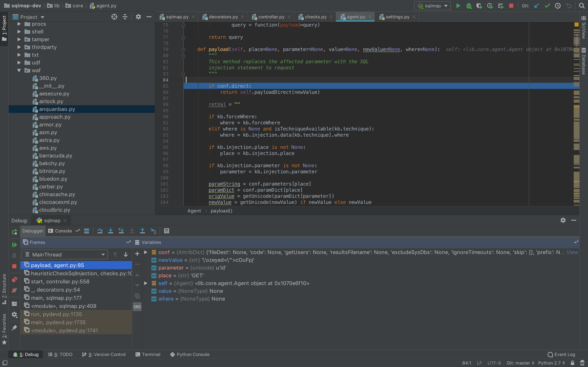Switch to checks.py editor tab
The width and height of the screenshot is (588, 367).
tap(315, 17)
